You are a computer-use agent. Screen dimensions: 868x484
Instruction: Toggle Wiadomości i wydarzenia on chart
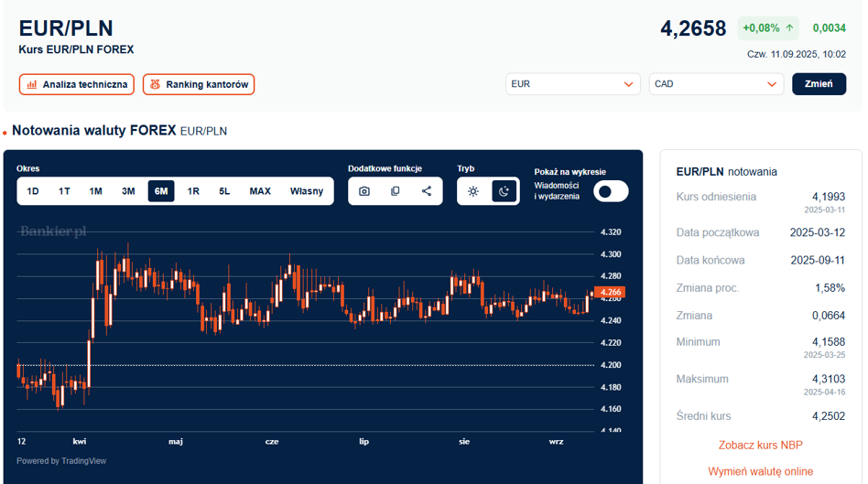(x=611, y=191)
